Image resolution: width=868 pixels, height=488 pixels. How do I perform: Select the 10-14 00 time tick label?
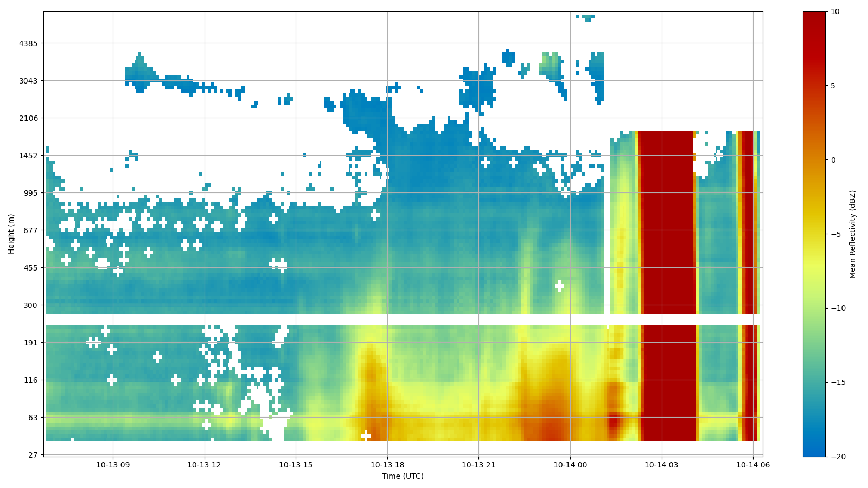tap(570, 465)
